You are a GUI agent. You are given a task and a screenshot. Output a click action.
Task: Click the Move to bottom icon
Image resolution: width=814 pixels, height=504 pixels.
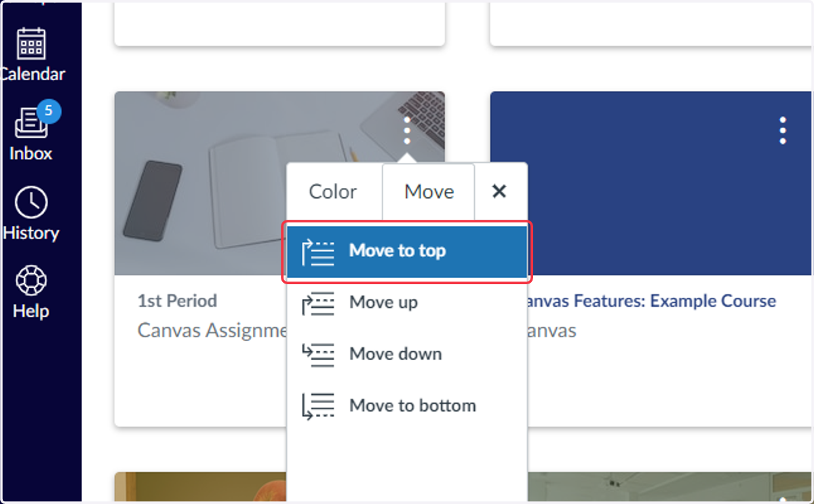[x=318, y=406]
